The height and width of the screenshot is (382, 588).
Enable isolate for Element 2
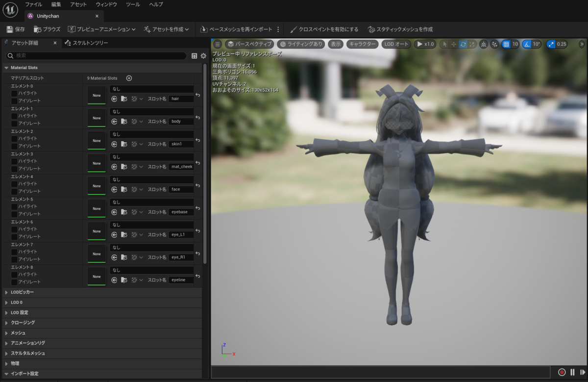click(14, 146)
